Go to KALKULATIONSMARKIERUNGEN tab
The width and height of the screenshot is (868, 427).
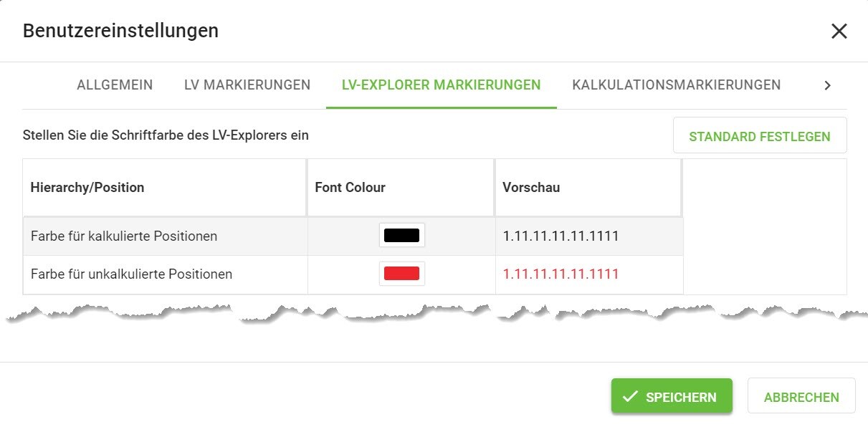pos(677,85)
